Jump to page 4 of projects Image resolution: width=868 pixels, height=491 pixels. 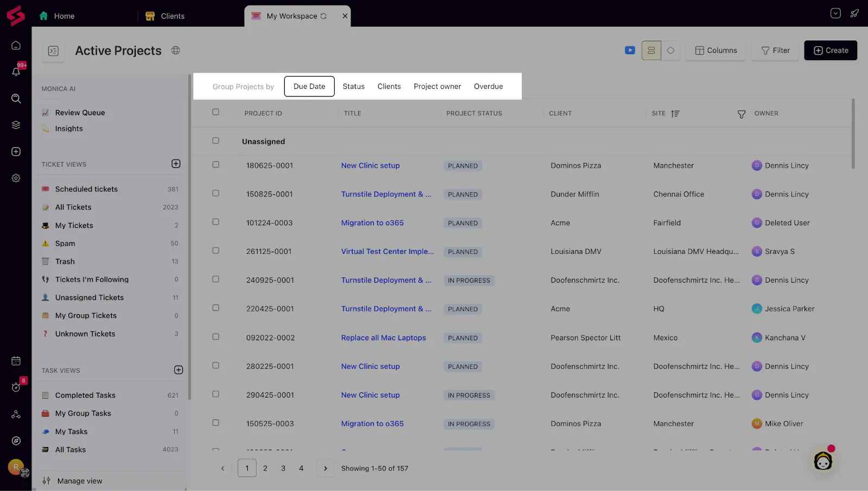(x=301, y=468)
